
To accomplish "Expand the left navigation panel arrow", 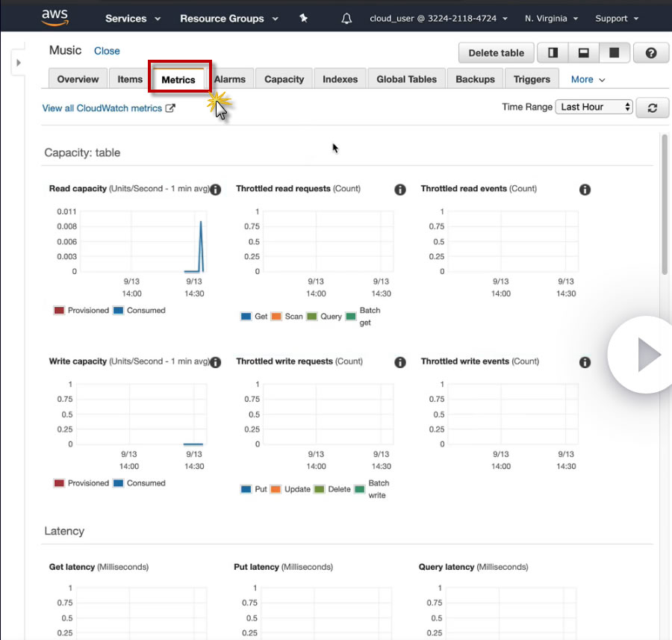I will (18, 63).
